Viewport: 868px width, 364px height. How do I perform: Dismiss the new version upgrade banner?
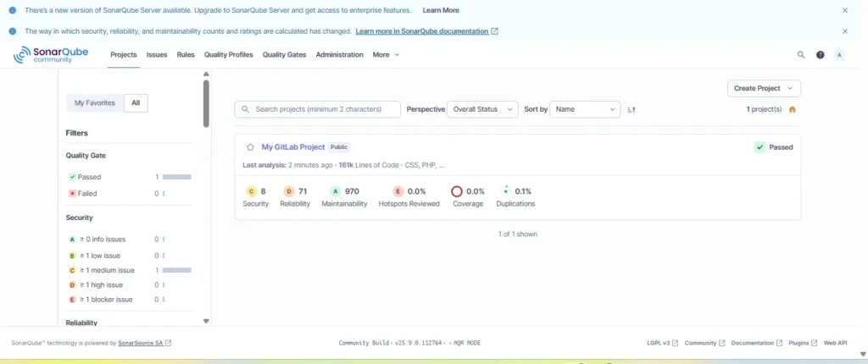point(844,10)
